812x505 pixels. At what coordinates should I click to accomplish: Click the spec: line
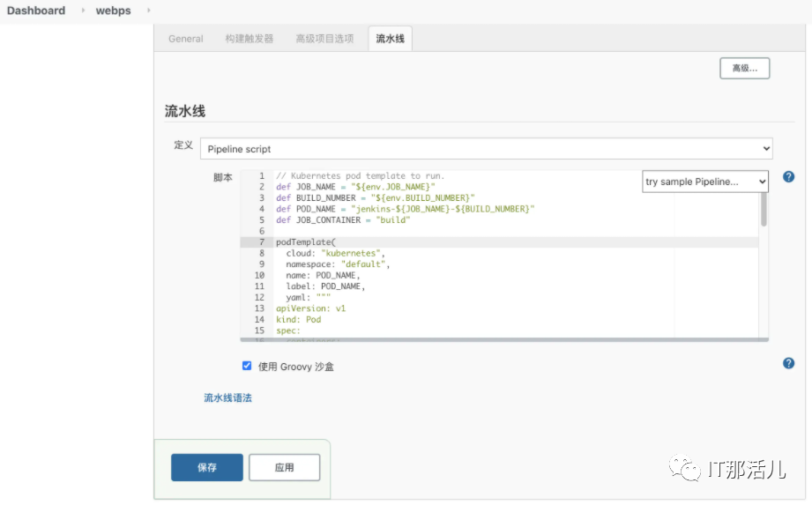point(288,330)
